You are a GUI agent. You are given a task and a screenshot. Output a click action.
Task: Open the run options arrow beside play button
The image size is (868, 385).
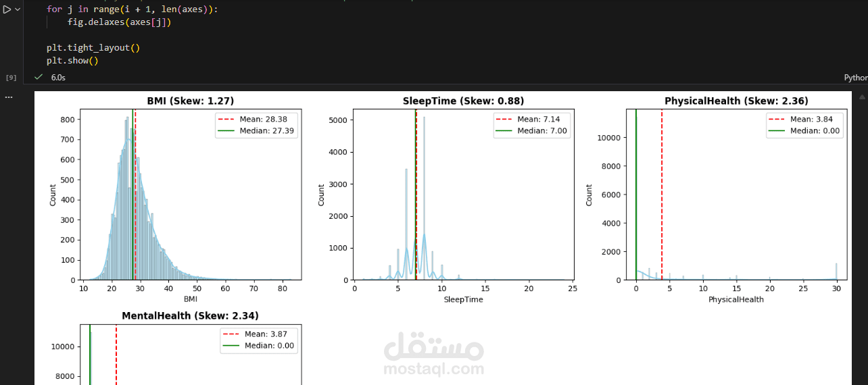tap(18, 9)
